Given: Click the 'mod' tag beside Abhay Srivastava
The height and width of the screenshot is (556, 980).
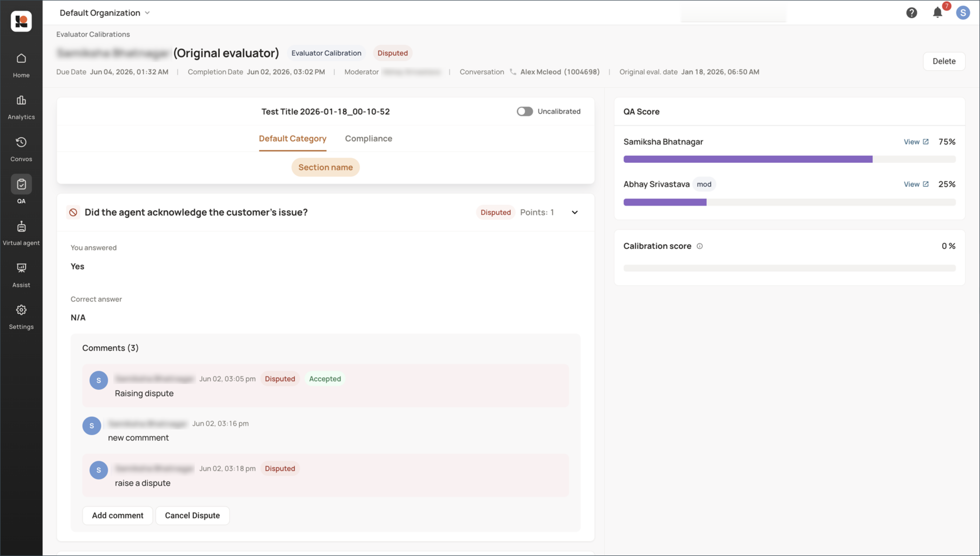Looking at the screenshot, I should pyautogui.click(x=704, y=184).
